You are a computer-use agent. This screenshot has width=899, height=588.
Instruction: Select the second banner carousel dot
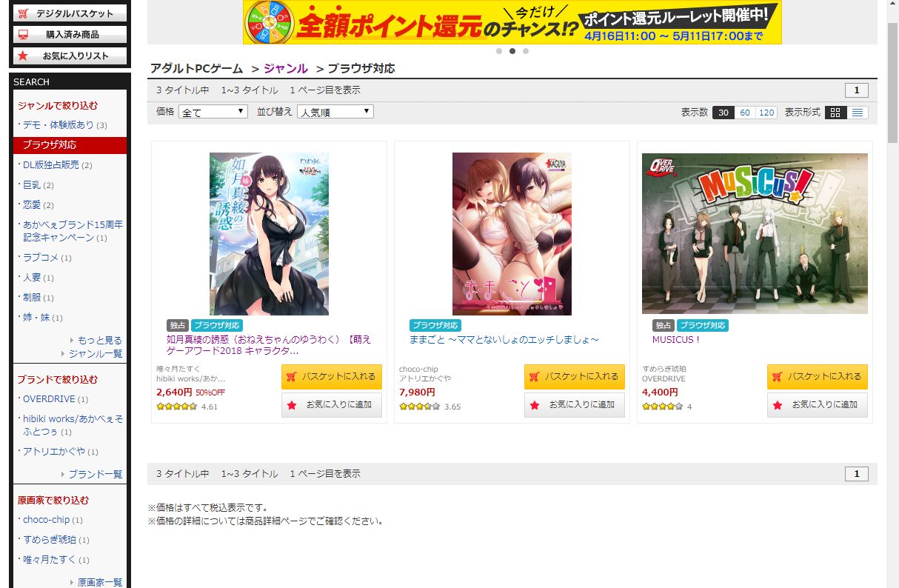pos(512,51)
